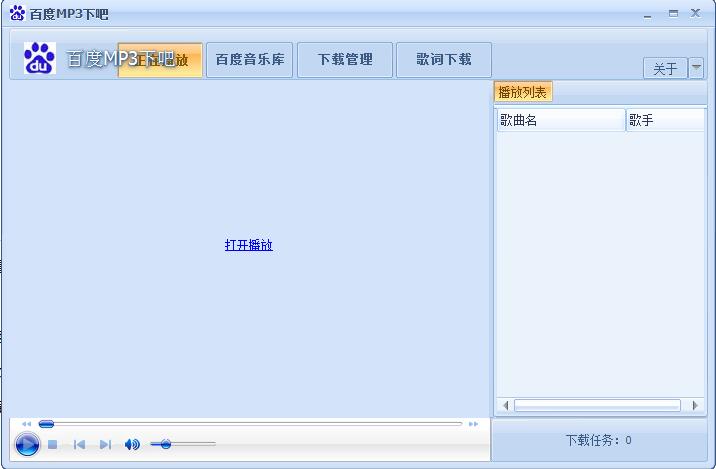Close the 百度MP3下吧 window
Image resolution: width=716 pixels, height=469 pixels.
695,13
